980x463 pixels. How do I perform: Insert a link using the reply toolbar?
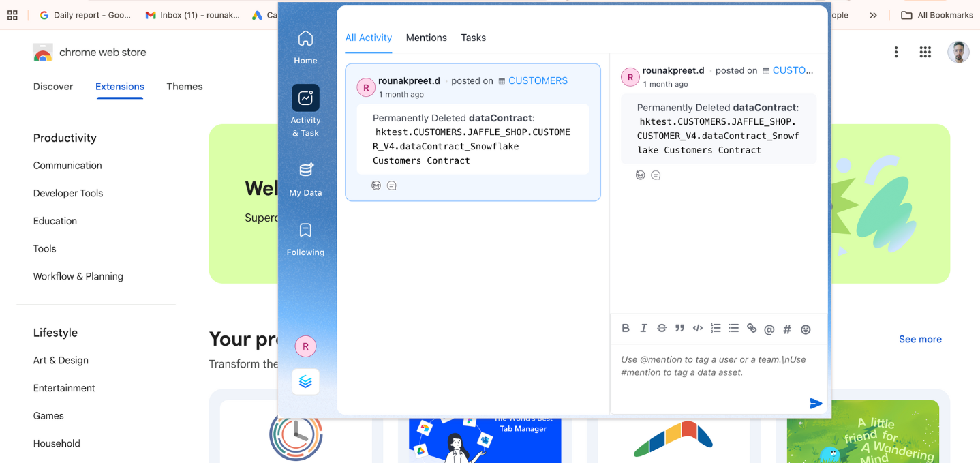tap(751, 329)
